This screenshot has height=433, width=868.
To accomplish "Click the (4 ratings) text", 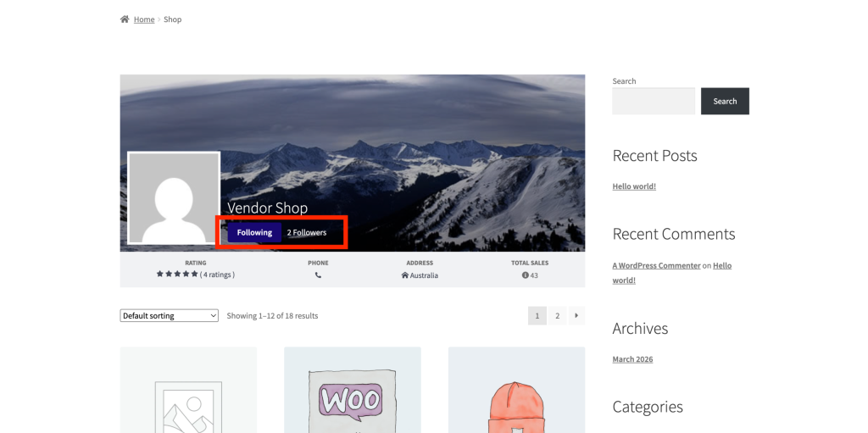I will [x=218, y=275].
